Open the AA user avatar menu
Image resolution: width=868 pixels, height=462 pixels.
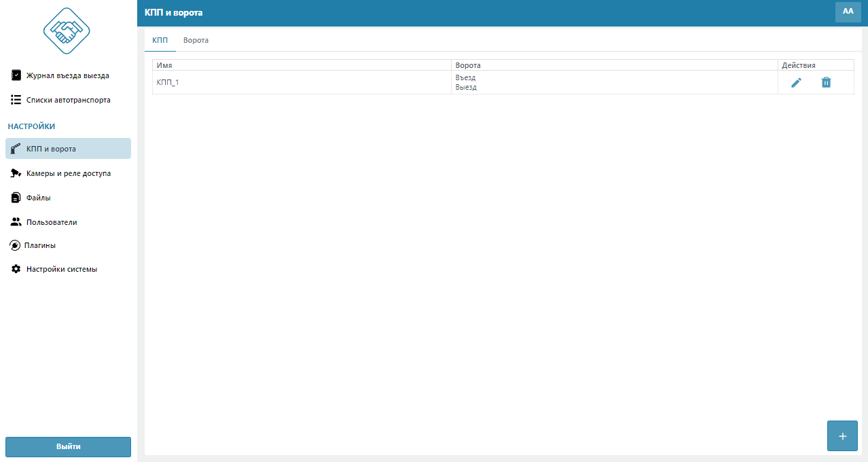[x=848, y=12]
